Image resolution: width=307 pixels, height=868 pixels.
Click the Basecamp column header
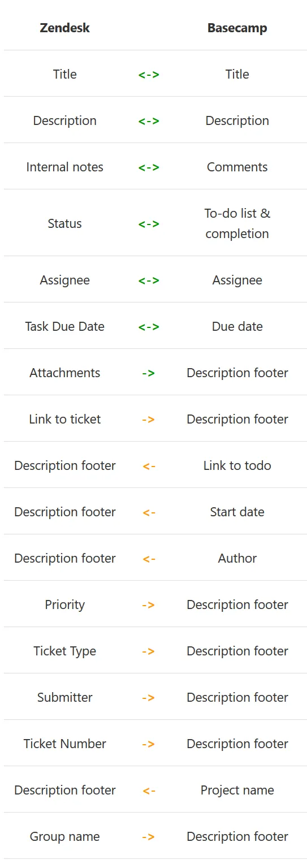point(237,28)
